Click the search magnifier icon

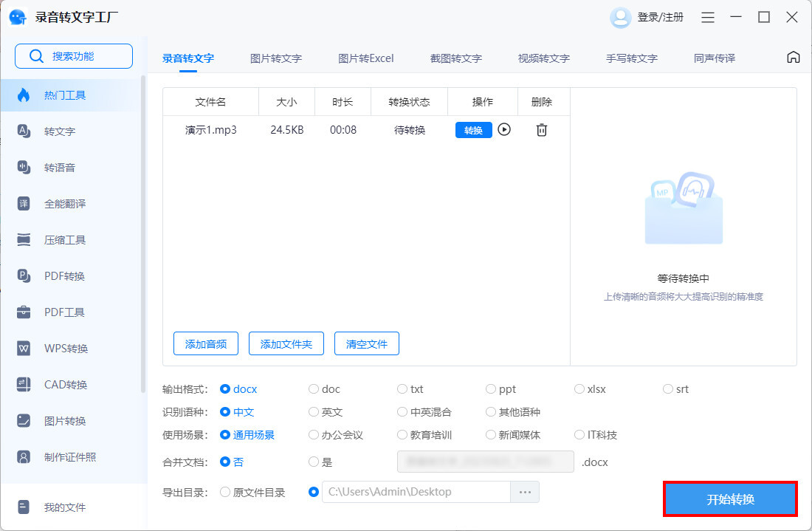coord(36,56)
